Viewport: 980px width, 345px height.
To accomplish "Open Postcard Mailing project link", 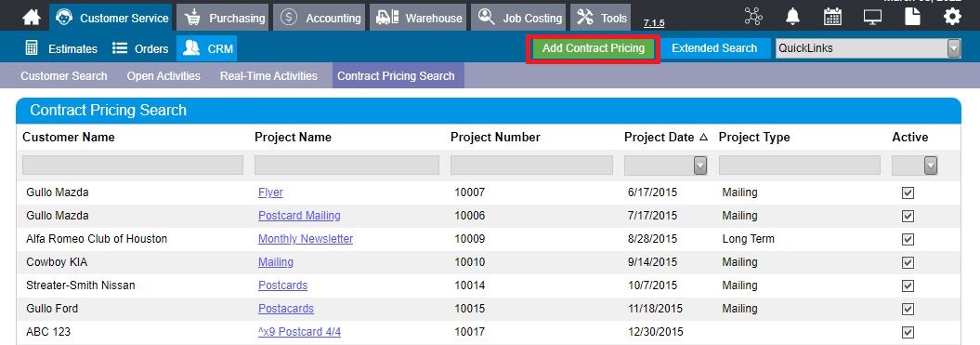I will tap(299, 216).
